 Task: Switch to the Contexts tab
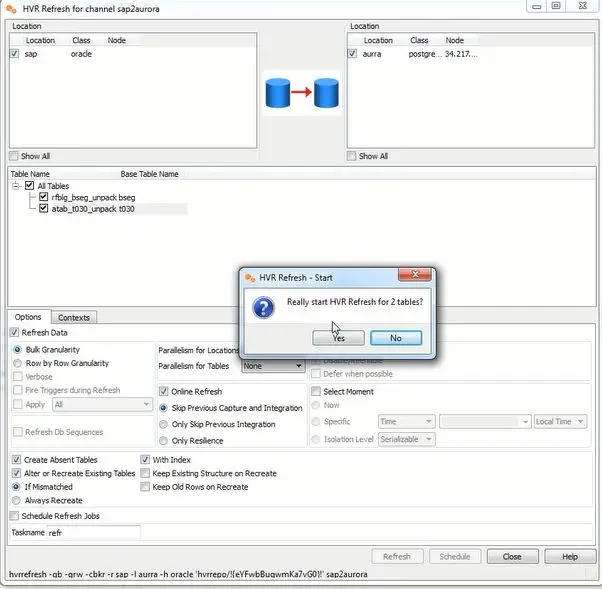click(74, 318)
